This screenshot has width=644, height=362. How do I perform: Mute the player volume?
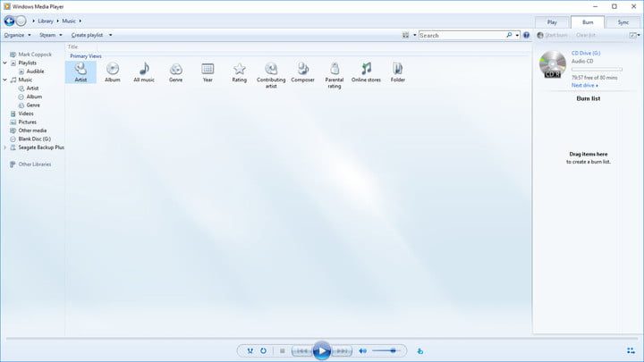(362, 351)
